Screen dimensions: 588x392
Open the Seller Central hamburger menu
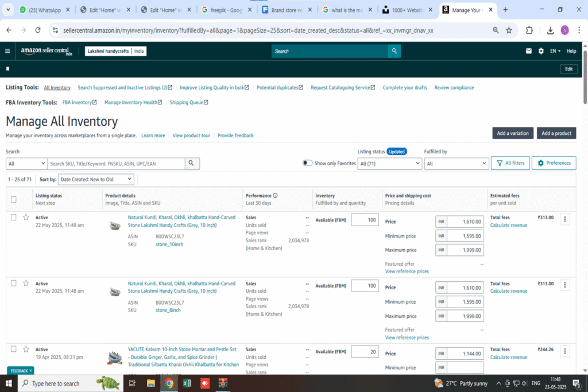coord(7,51)
